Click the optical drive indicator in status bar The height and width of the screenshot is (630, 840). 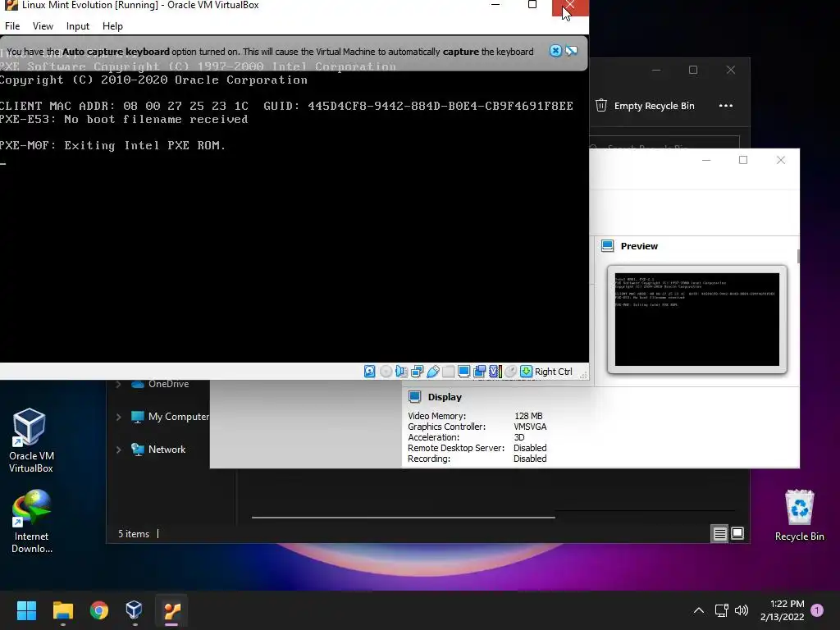(386, 372)
